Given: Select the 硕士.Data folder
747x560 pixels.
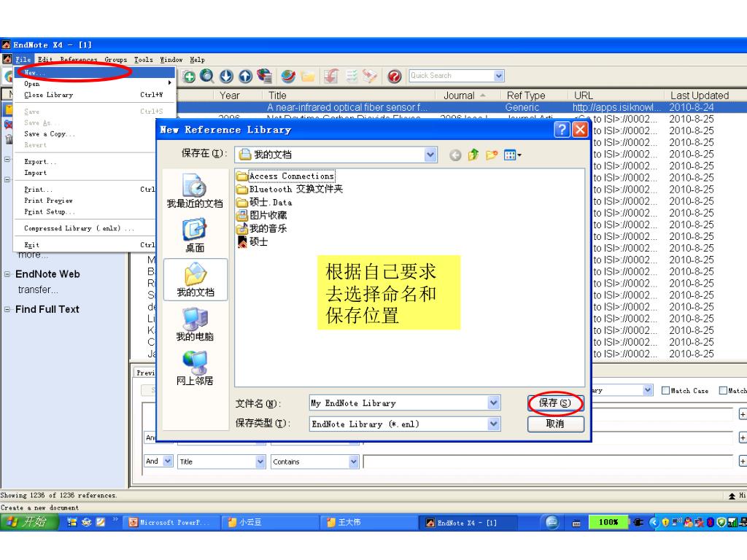Looking at the screenshot, I should (264, 203).
